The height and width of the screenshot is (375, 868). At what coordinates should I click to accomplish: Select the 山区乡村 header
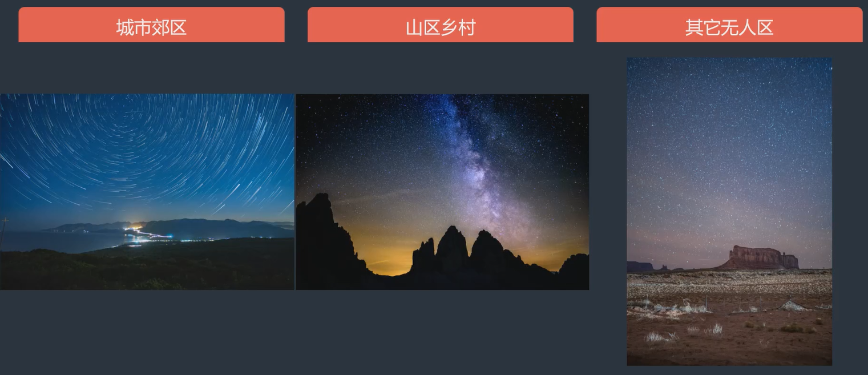[441, 25]
